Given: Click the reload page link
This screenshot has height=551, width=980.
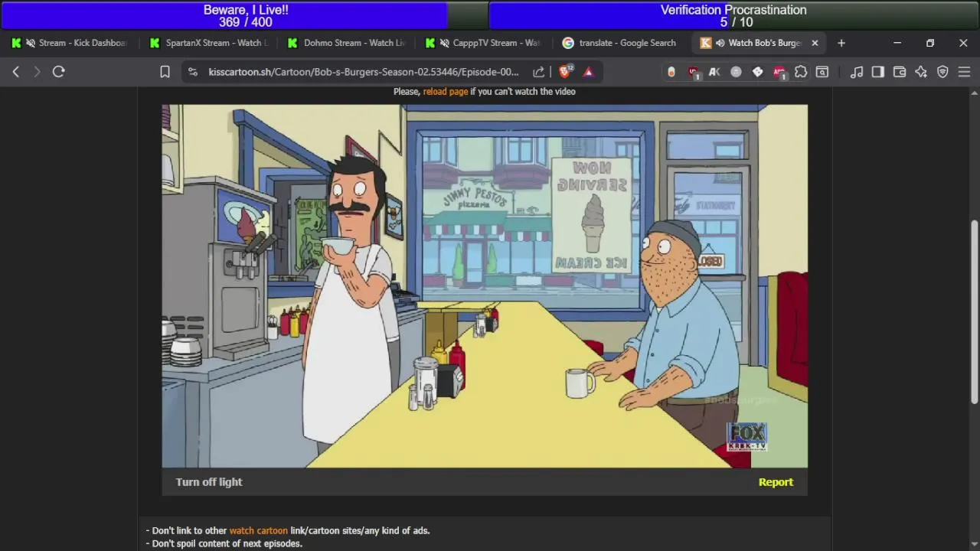Looking at the screenshot, I should point(445,91).
